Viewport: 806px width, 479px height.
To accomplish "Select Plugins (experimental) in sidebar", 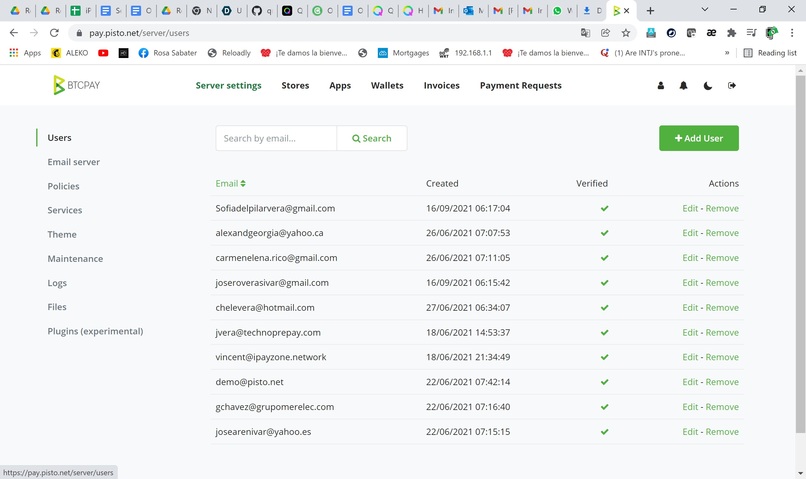I will point(95,331).
